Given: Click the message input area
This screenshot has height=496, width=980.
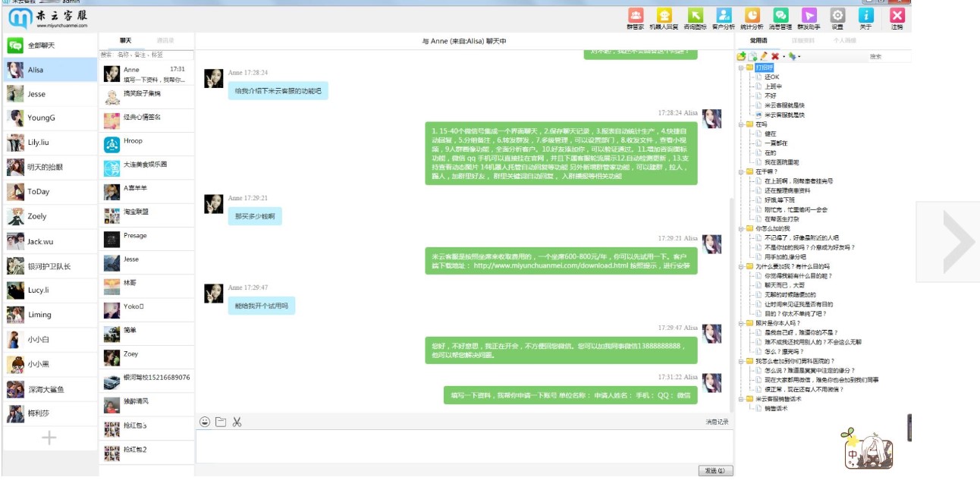Looking at the screenshot, I should [464, 447].
